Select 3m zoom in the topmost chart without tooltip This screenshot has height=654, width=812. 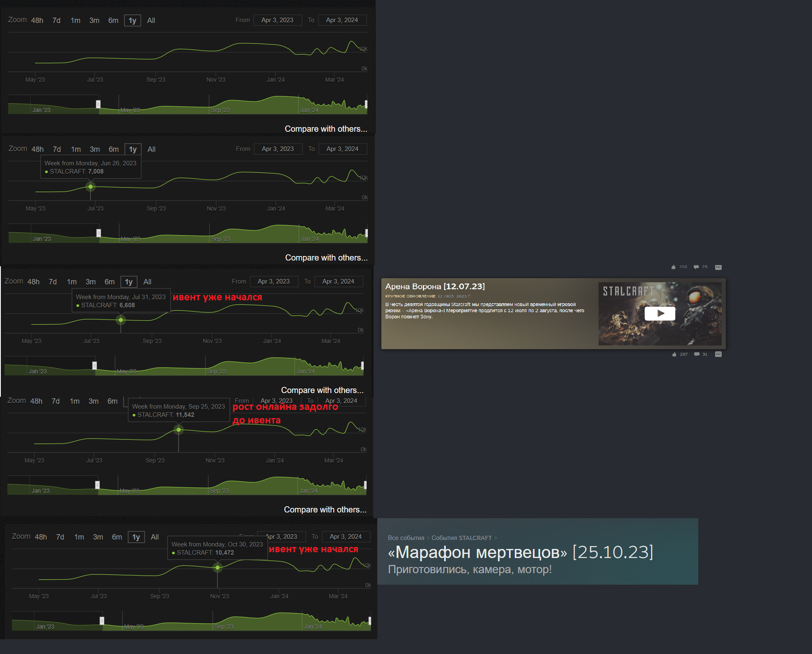94,21
